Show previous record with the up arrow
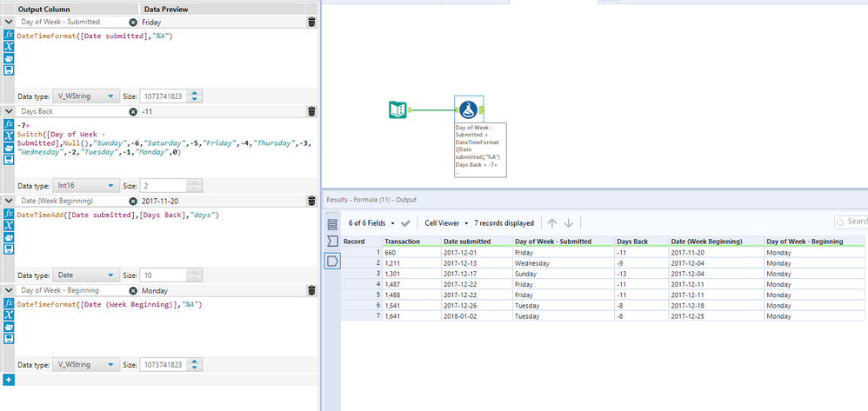Image resolution: width=868 pixels, height=411 pixels. (551, 223)
